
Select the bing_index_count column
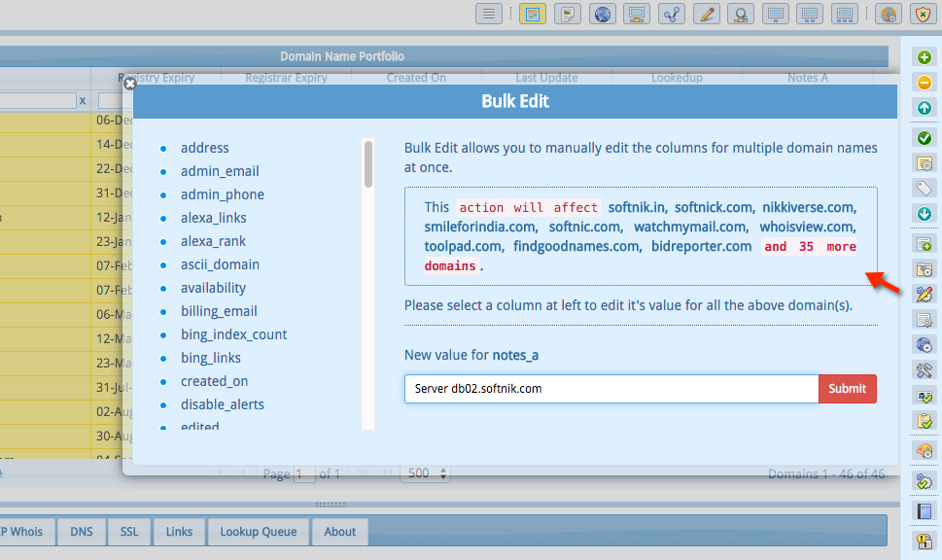[x=233, y=334]
